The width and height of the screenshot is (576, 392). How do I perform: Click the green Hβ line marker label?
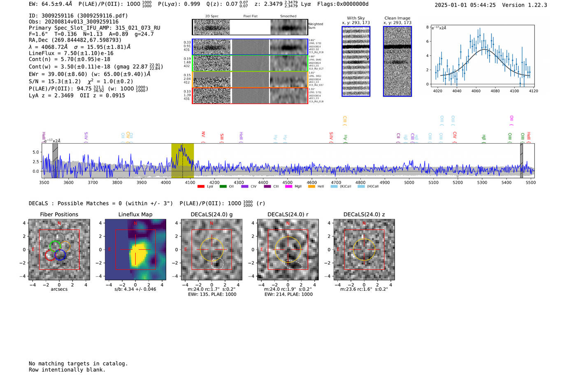click(484, 138)
